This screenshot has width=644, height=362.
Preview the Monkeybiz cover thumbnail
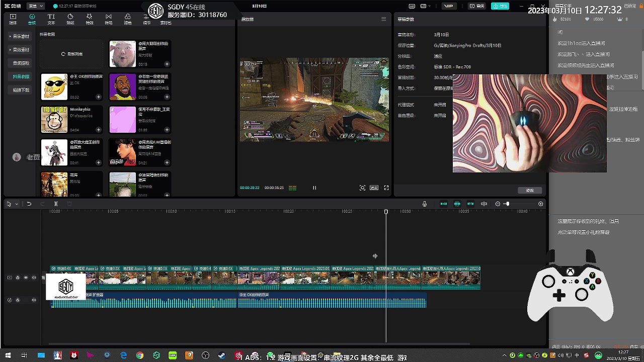[54, 120]
